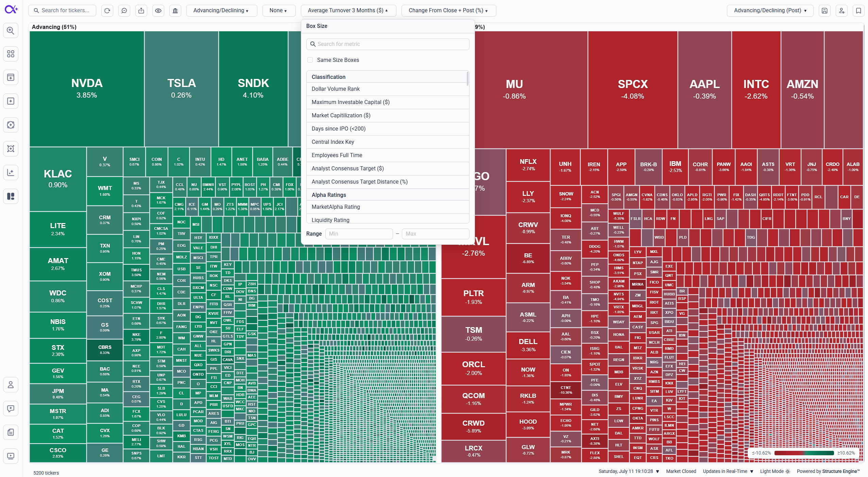Viewport: 868px width, 477px height.
Task: Open the Change From Close + Post (%) dropdown
Action: click(x=448, y=11)
